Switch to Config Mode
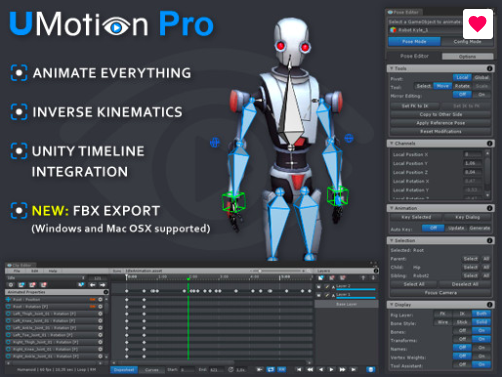The height and width of the screenshot is (377, 502). coord(467,42)
